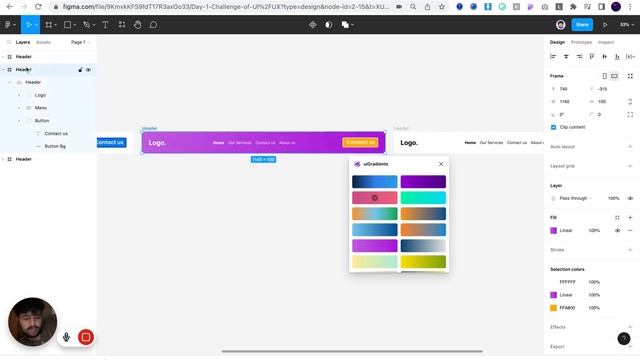Click the Resize to fit icon
This screenshot has width=640, height=360.
pos(630,76)
